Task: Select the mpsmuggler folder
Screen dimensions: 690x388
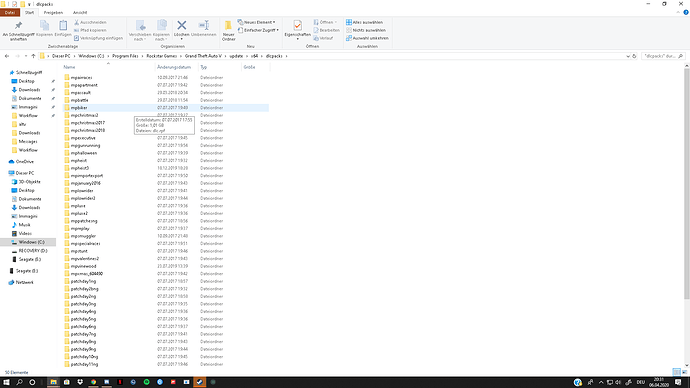Action: point(83,236)
